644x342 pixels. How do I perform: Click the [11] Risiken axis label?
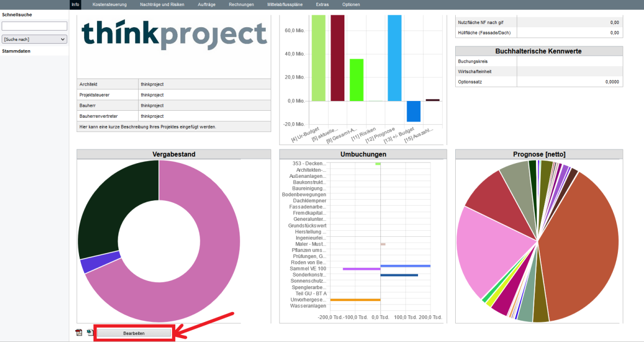click(364, 134)
